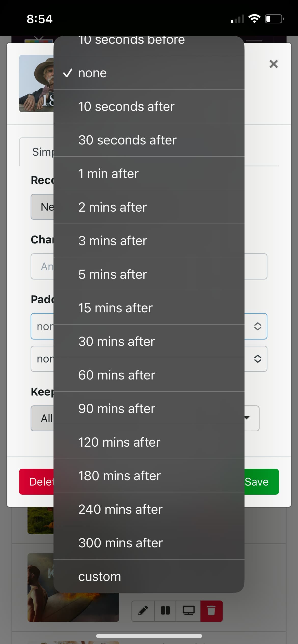Tap the 1883 show poster thumbnail

tap(36, 83)
